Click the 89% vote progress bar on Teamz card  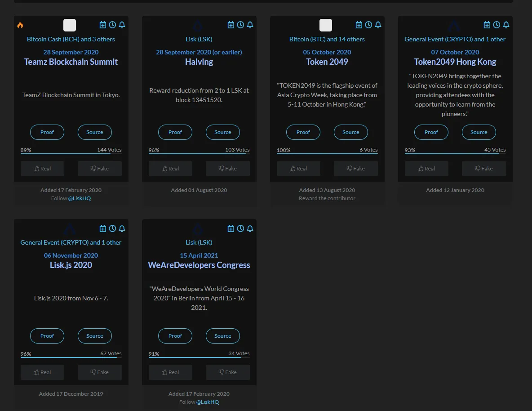71,154
